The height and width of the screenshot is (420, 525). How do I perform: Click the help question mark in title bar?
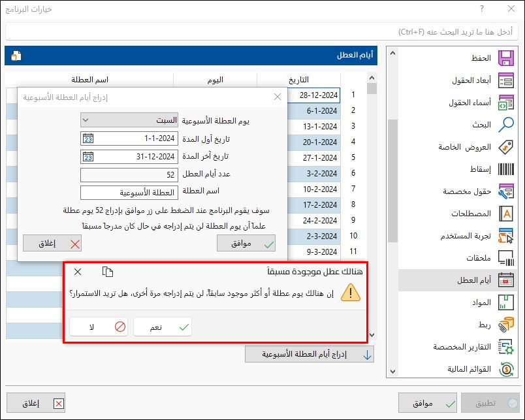482,8
